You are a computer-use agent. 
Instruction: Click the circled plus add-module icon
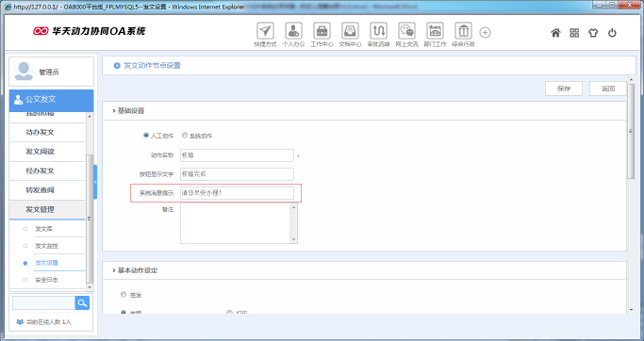(485, 32)
